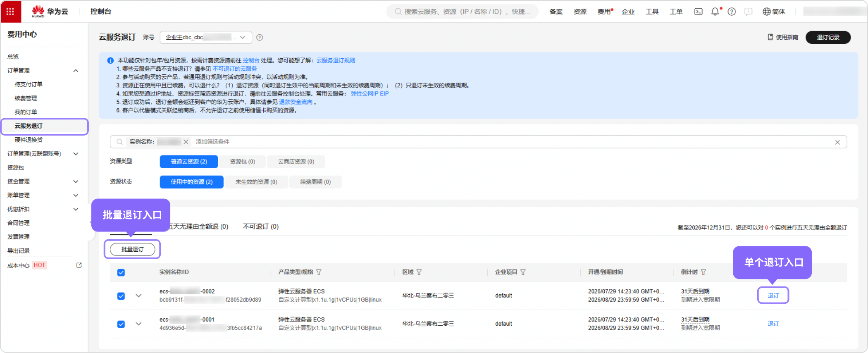868x353 pixels.
Task: Open 待支付订单 in the sidebar
Action: click(x=29, y=84)
